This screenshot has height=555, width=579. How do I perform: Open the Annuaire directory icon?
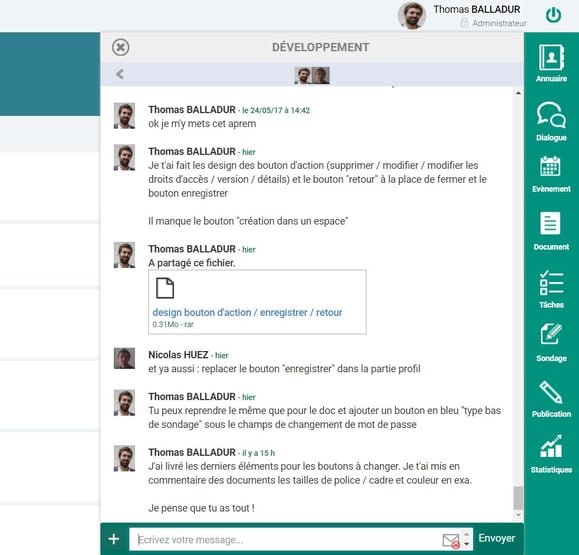pos(551,63)
